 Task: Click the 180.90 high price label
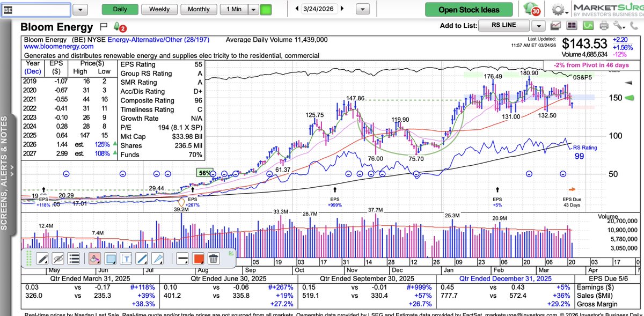530,73
